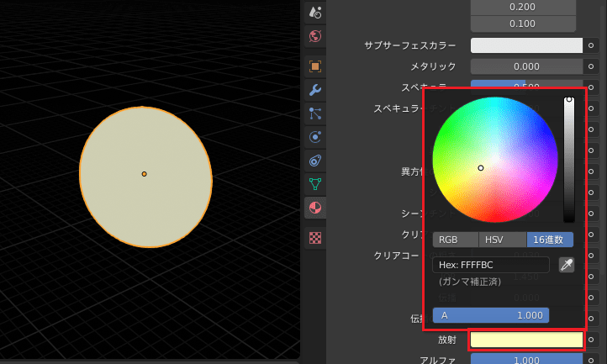607x364 pixels.
Task: Open the Scene properties tab
Action: [315, 12]
